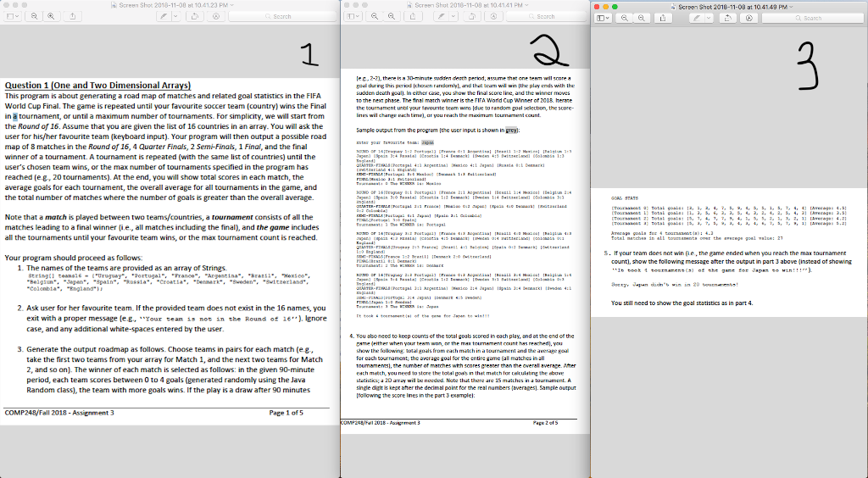
Task: Open Share in the 10.41.41 PM window
Action: 413,17
